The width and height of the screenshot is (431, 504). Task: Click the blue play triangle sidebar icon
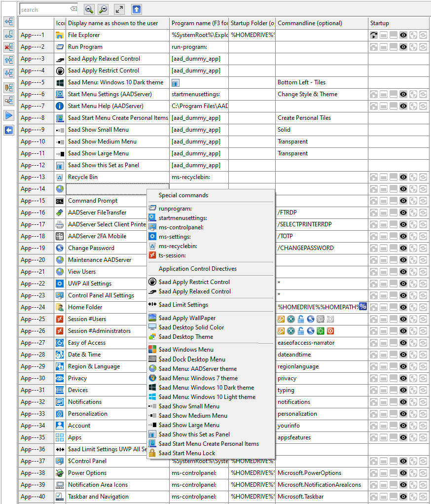9,116
